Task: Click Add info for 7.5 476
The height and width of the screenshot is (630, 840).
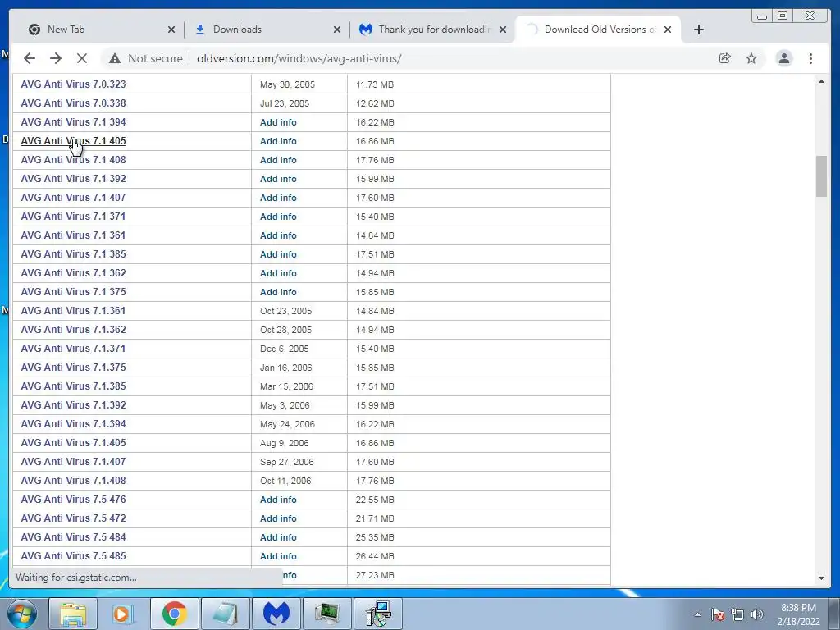Action: click(278, 500)
